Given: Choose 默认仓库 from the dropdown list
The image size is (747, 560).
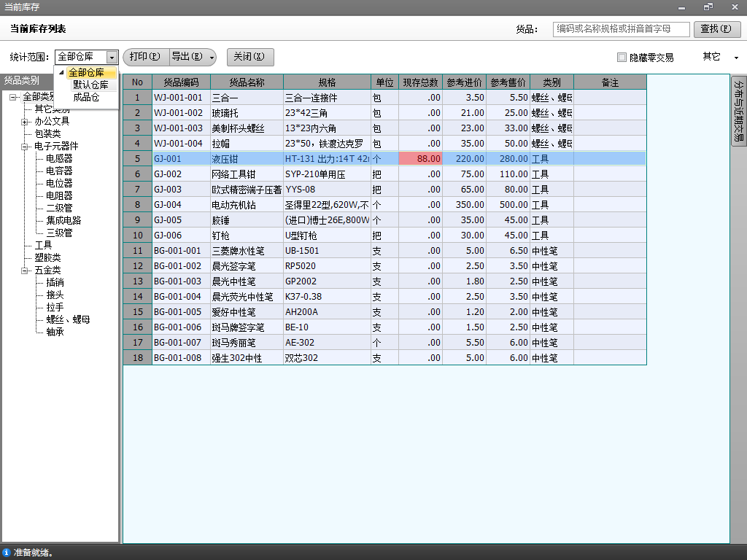Looking at the screenshot, I should tap(90, 85).
